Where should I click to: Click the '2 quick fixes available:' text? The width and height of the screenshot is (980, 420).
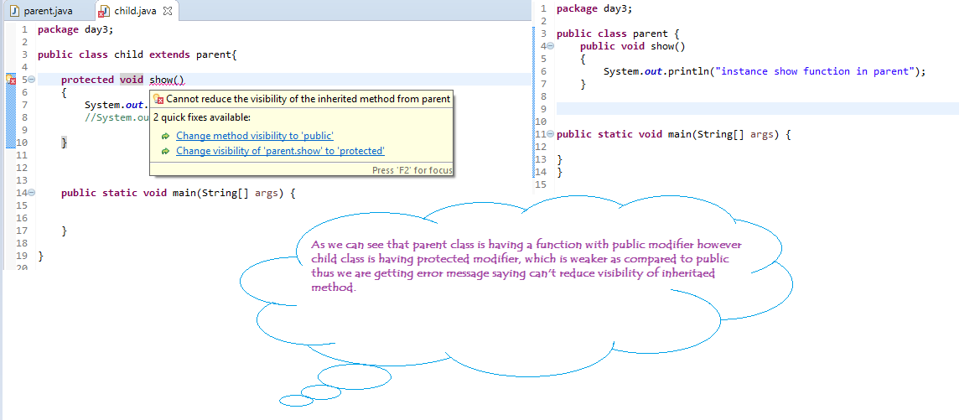202,117
